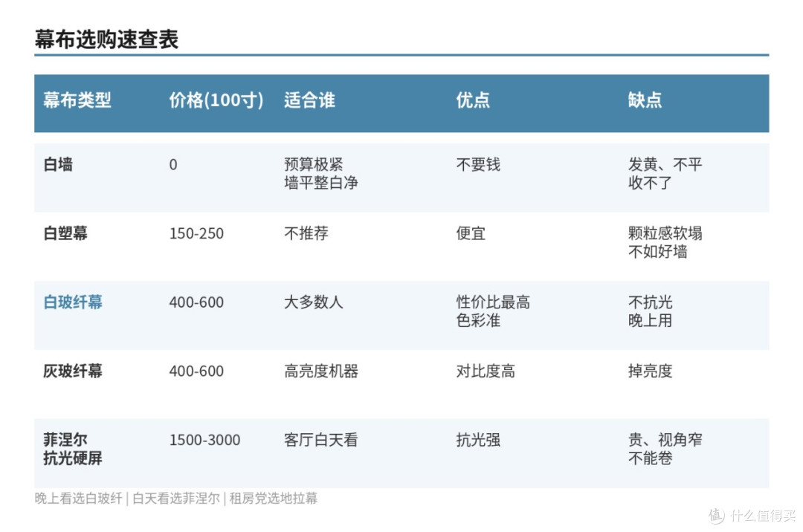803x532 pixels.
Task: Click the 缺点 column header
Action: (x=645, y=100)
